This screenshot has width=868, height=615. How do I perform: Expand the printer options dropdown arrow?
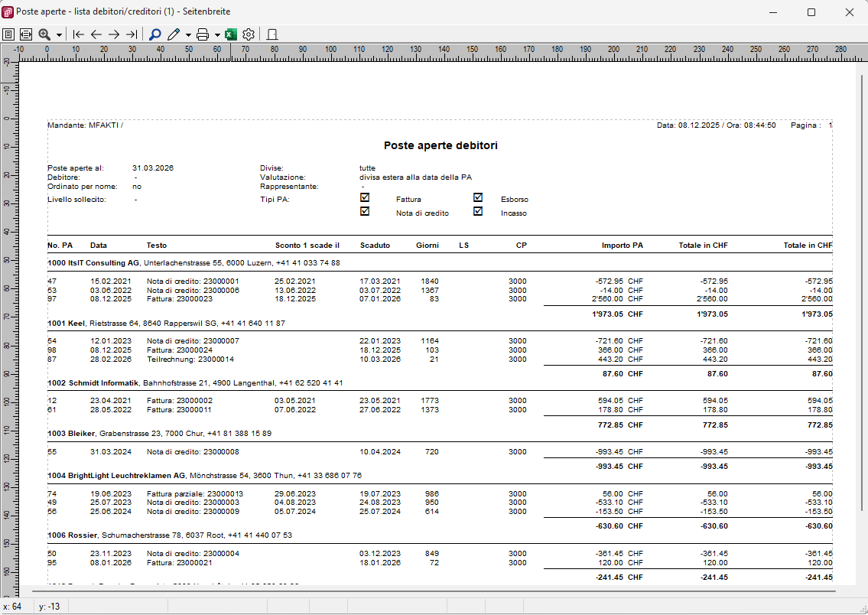[x=217, y=35]
